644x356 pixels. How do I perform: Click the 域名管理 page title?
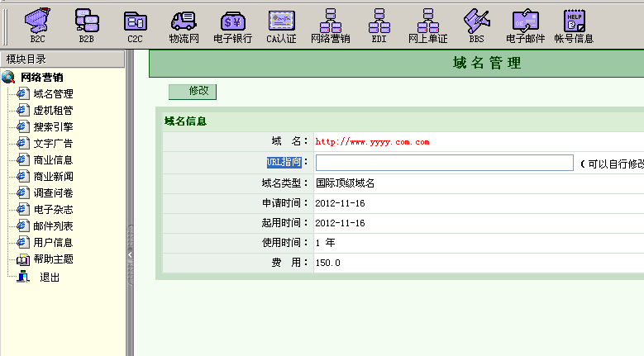487,63
